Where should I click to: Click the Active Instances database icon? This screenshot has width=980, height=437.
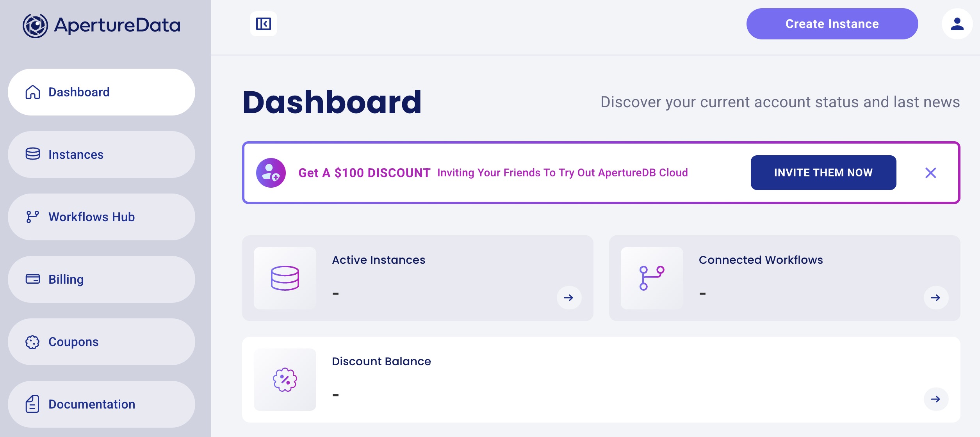point(285,278)
